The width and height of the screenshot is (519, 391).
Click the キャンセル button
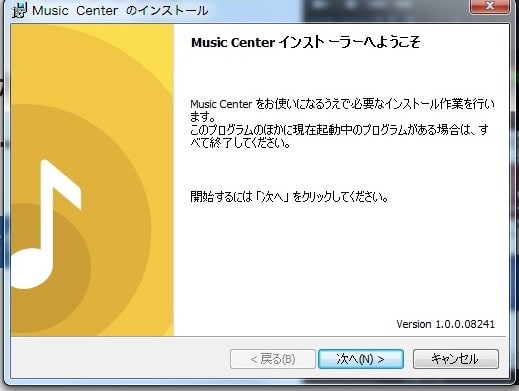click(x=456, y=359)
